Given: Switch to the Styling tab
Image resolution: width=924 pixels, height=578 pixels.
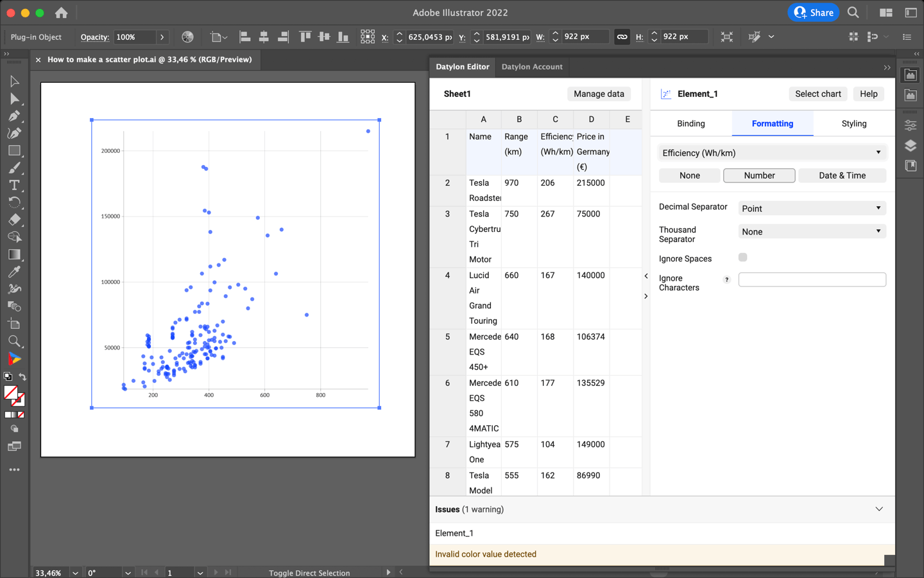Looking at the screenshot, I should (x=853, y=123).
